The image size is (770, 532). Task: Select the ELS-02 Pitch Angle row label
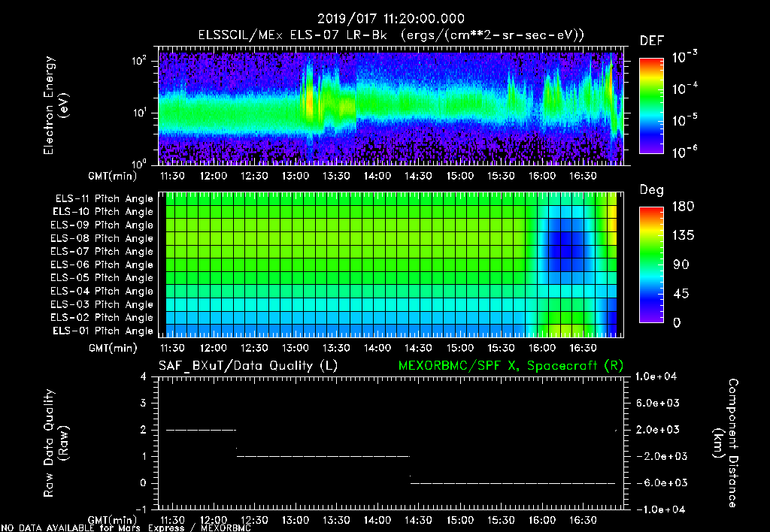[102, 318]
